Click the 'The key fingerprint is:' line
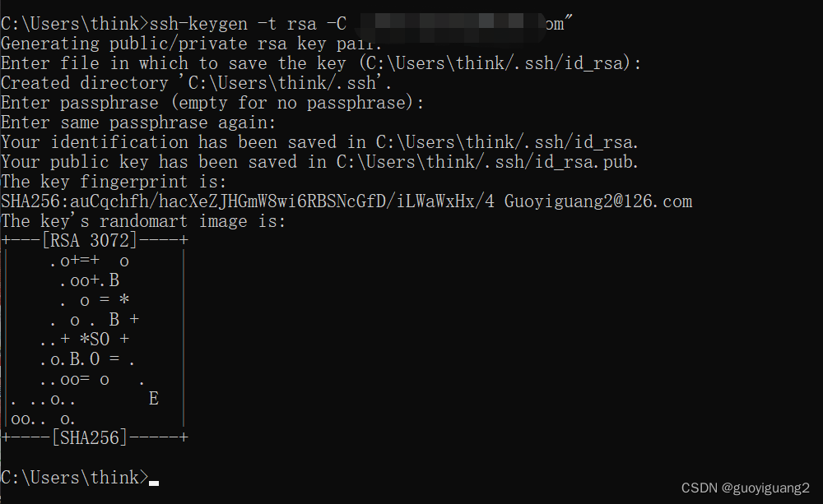The image size is (823, 504). [114, 182]
